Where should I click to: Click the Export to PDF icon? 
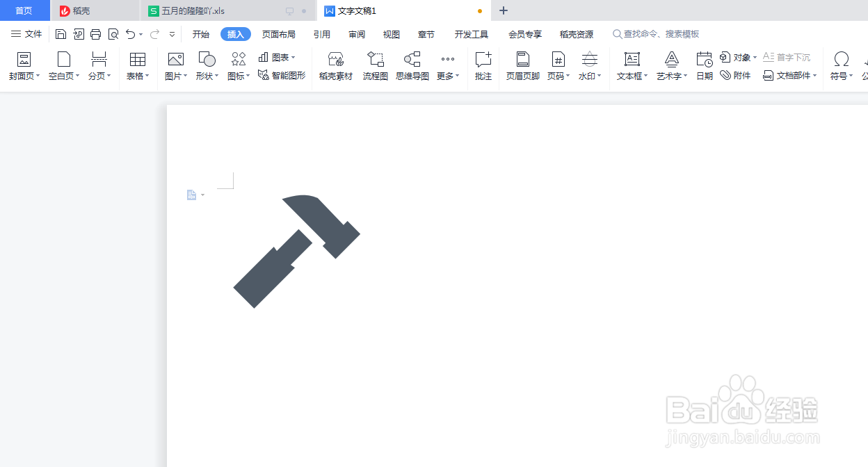(x=79, y=34)
